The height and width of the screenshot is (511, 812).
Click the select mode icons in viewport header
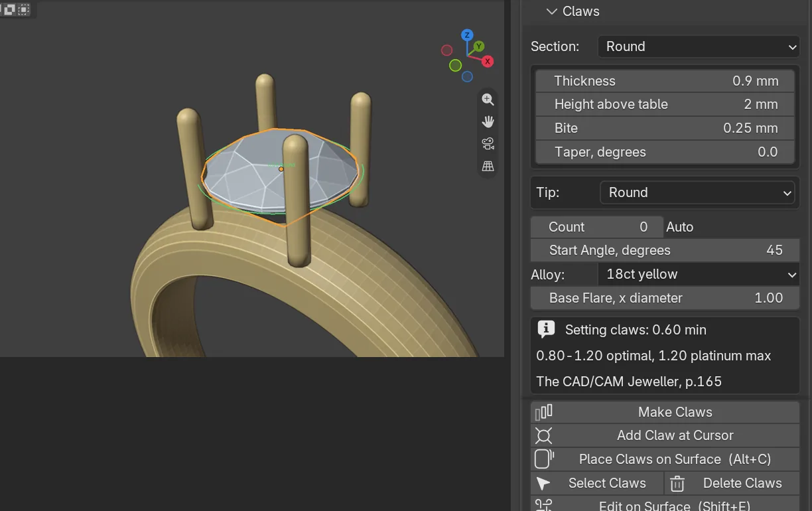(x=15, y=9)
